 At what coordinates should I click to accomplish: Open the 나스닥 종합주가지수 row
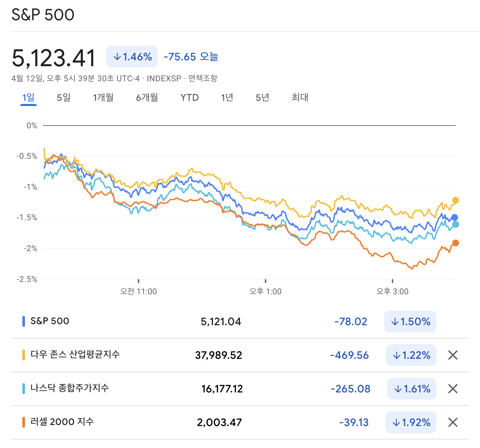[70, 388]
